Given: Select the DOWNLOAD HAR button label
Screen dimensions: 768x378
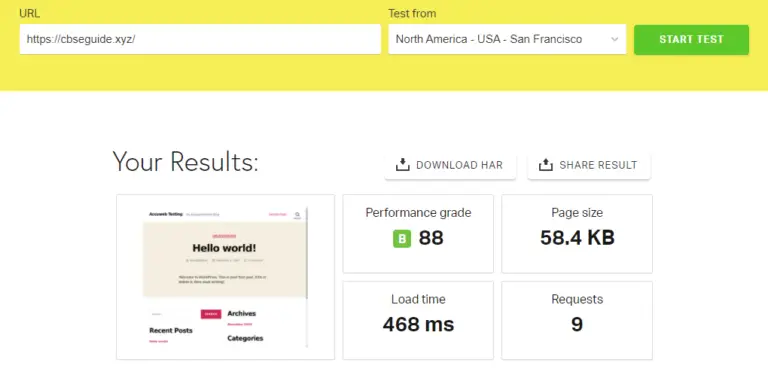Looking at the screenshot, I should [x=459, y=165].
